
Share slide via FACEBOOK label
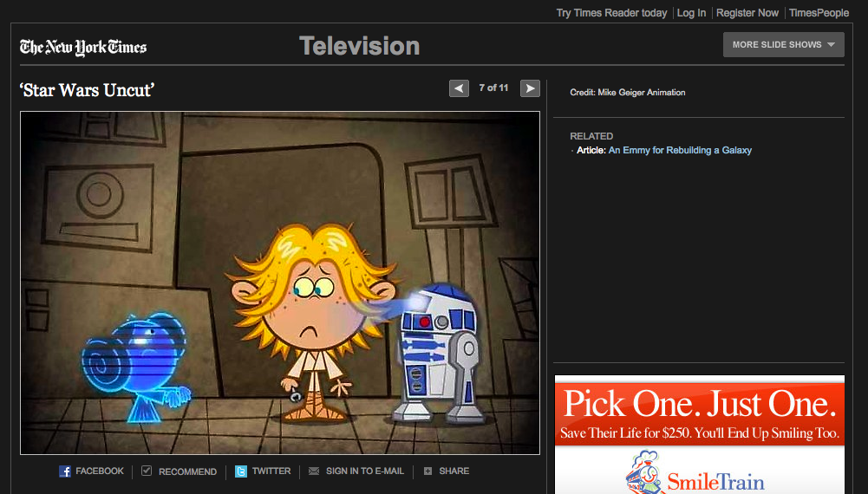tap(100, 471)
